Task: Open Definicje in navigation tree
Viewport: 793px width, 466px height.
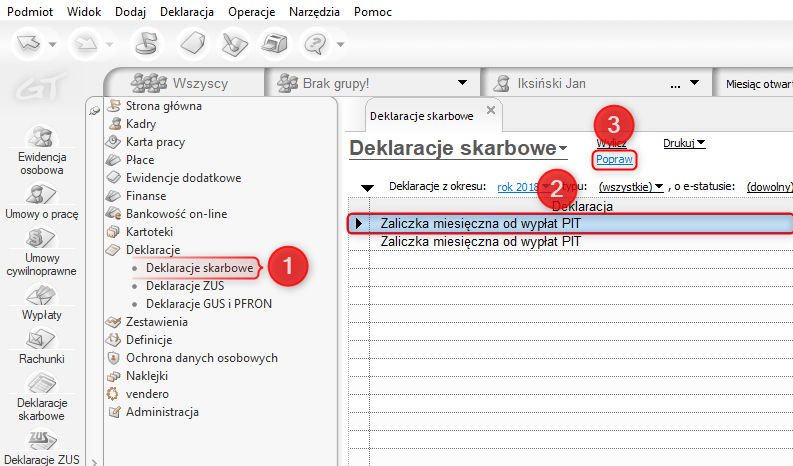Action: pyautogui.click(x=149, y=340)
